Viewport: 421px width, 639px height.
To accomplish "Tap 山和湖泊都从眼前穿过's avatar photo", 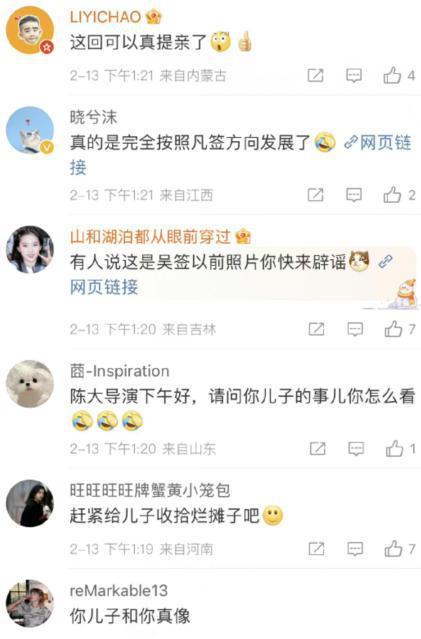I will tap(30, 249).
